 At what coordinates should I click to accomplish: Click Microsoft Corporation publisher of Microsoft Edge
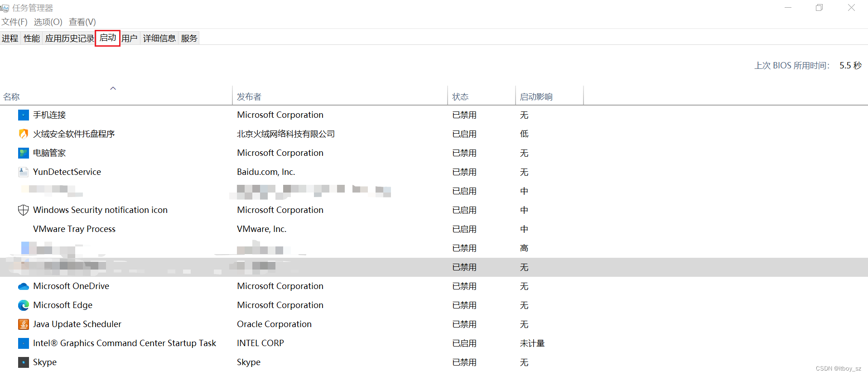[280, 305]
